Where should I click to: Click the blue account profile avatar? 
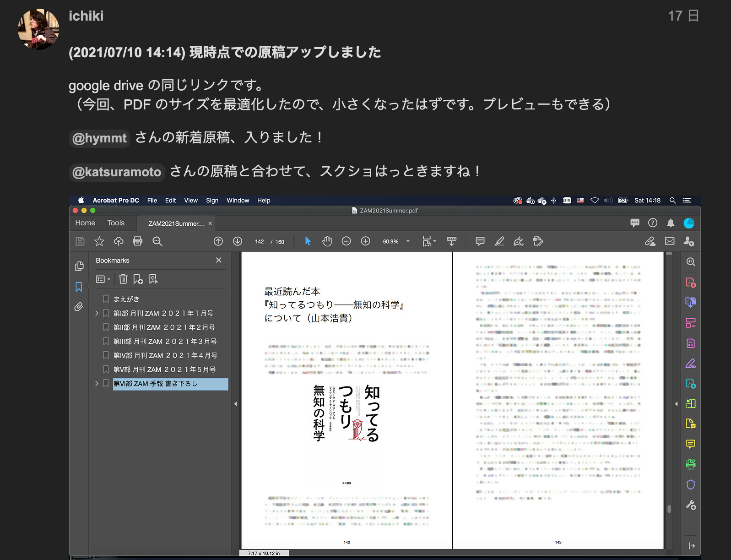[689, 223]
